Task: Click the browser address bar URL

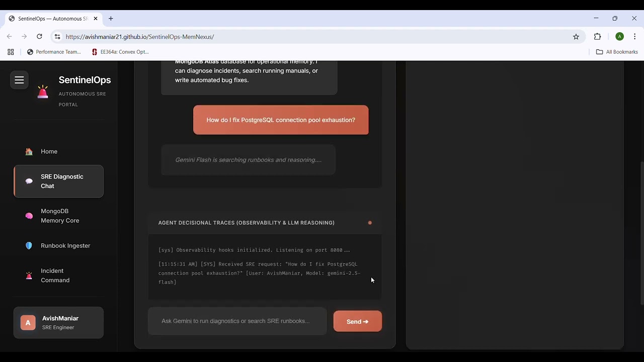Action: (x=140, y=37)
